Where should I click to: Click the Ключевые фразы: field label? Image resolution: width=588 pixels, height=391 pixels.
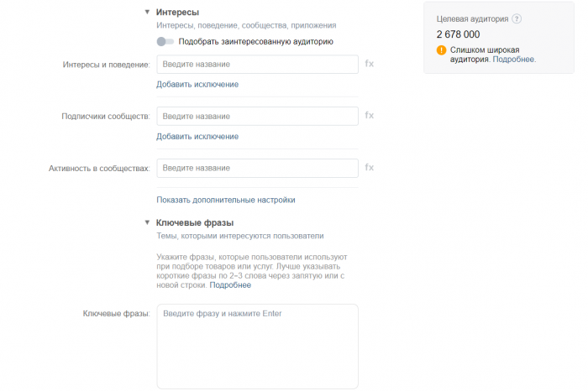pyautogui.click(x=116, y=314)
